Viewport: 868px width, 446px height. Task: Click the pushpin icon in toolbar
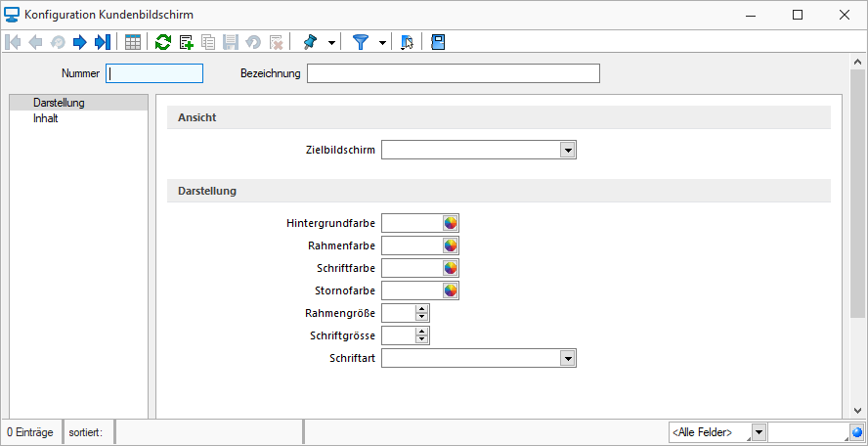point(311,42)
